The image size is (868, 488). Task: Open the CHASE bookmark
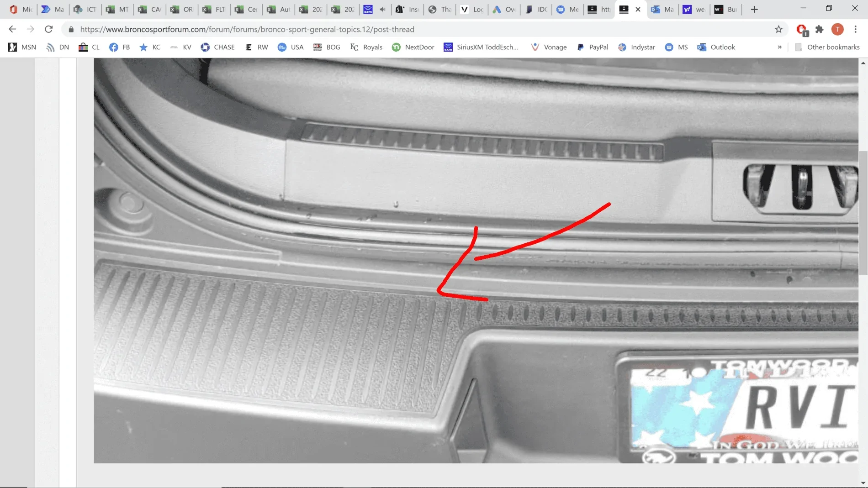coord(217,47)
